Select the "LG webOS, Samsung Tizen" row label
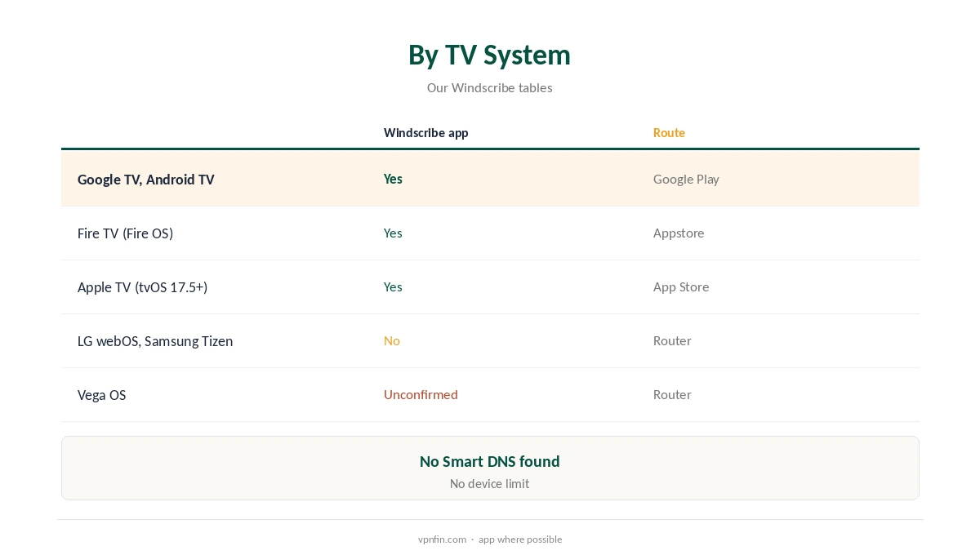This screenshot has height=555, width=980. pos(155,341)
